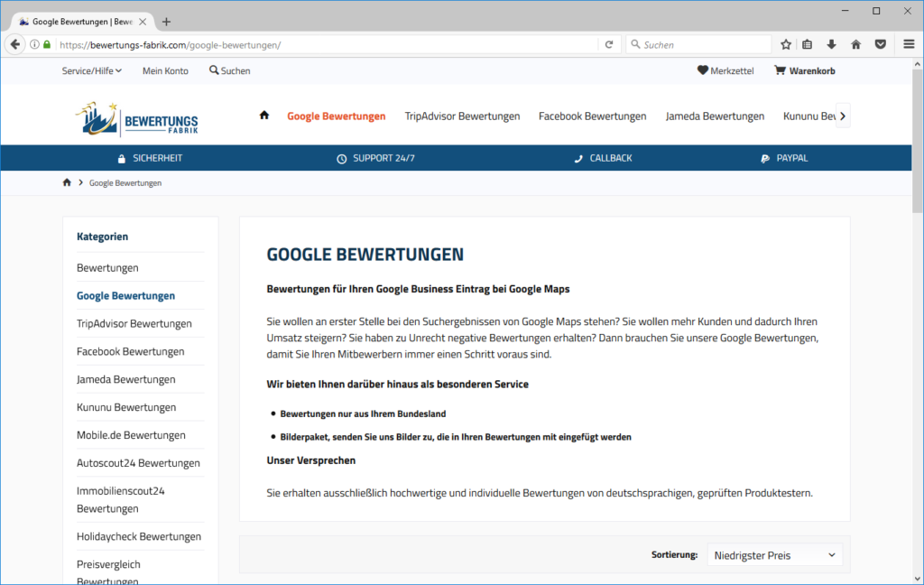The width and height of the screenshot is (924, 585).
Task: Select the Google Bewertungen browser tab
Action: [x=82, y=22]
